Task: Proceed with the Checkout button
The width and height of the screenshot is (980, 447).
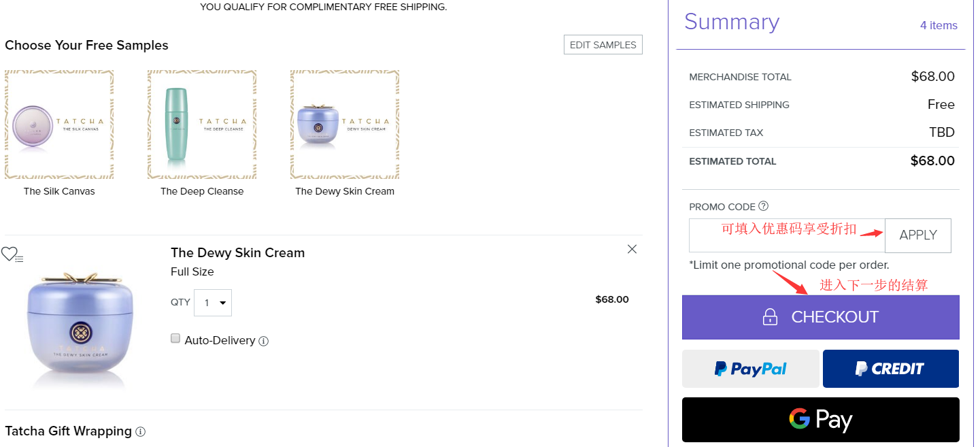Action: [820, 317]
